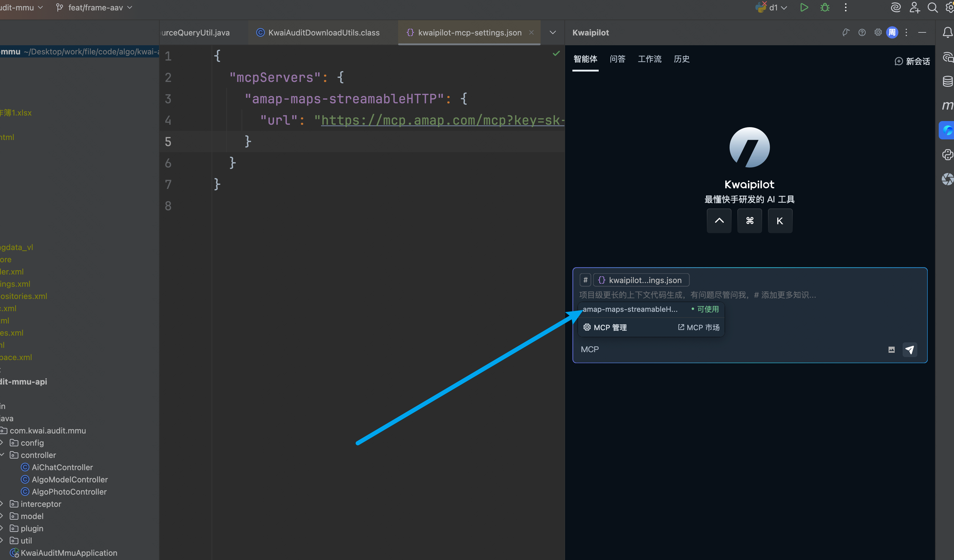Click the Search Everywhere magnifier icon
The height and width of the screenshot is (560, 954).
click(932, 8)
